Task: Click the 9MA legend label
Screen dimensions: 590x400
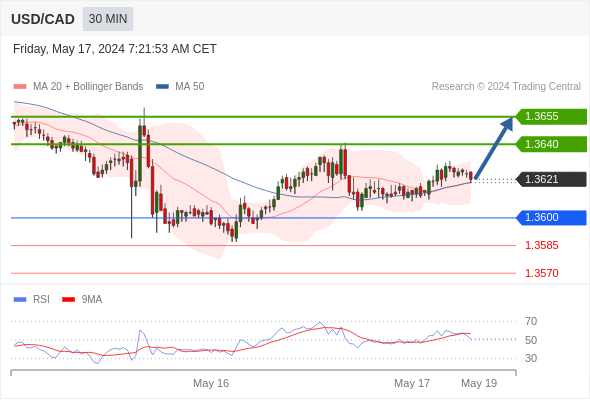Action: [x=92, y=300]
